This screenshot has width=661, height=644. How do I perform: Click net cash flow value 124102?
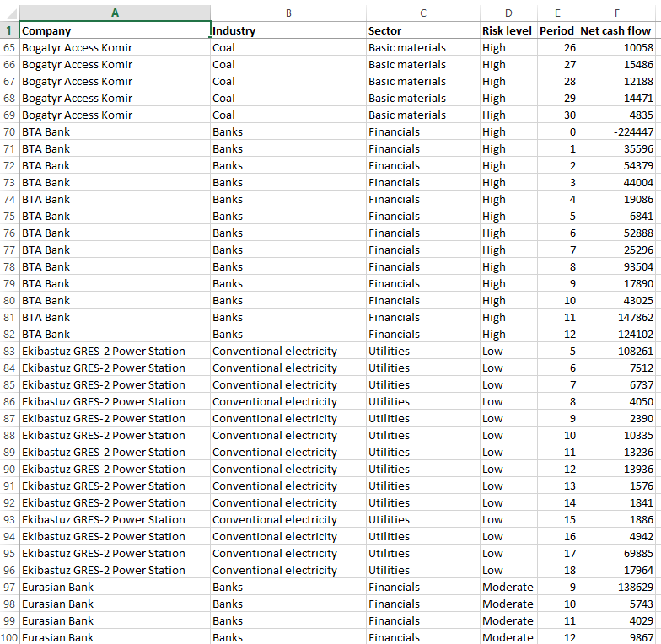(617, 334)
